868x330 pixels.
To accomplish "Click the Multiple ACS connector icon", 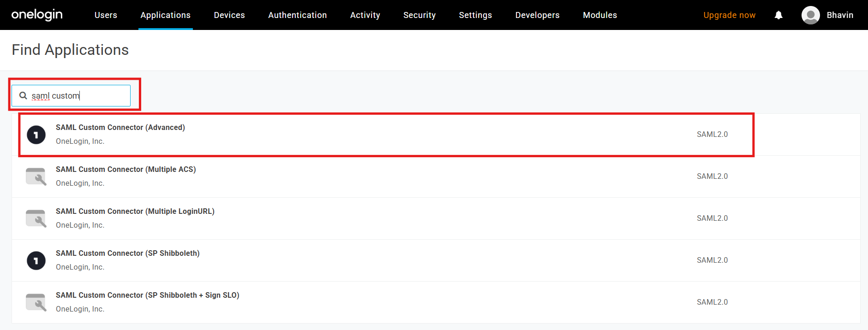I will coord(36,177).
